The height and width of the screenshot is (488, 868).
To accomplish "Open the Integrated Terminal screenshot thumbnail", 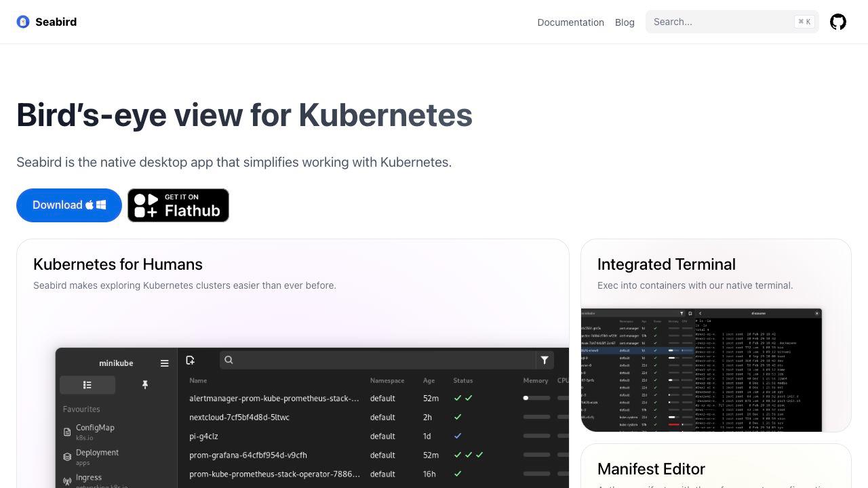I will [x=701, y=370].
